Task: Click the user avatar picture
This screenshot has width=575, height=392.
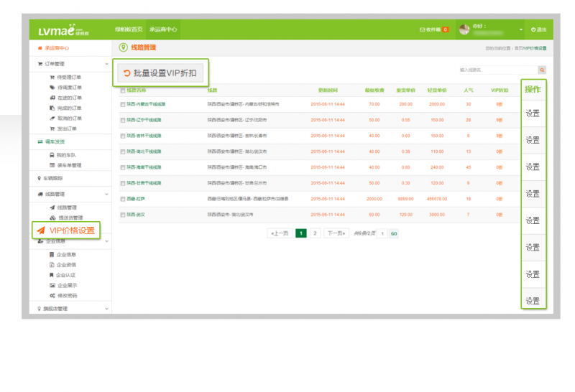Action: coord(464,29)
